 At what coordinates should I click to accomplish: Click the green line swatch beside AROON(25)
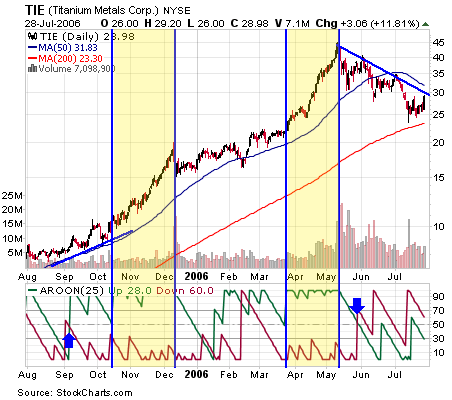[x=33, y=290]
